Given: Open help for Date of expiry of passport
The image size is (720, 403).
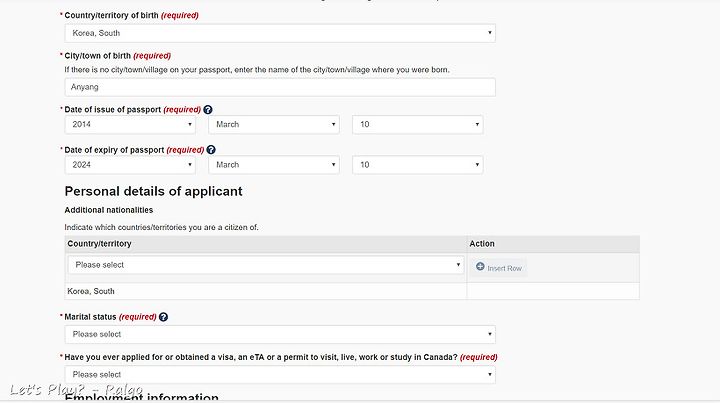Looking at the screenshot, I should click(211, 150).
